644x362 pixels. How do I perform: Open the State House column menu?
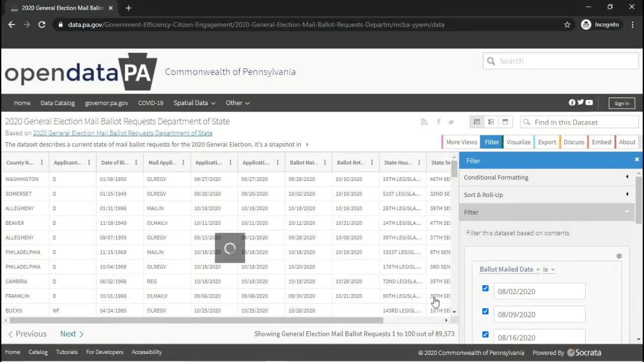tap(419, 162)
